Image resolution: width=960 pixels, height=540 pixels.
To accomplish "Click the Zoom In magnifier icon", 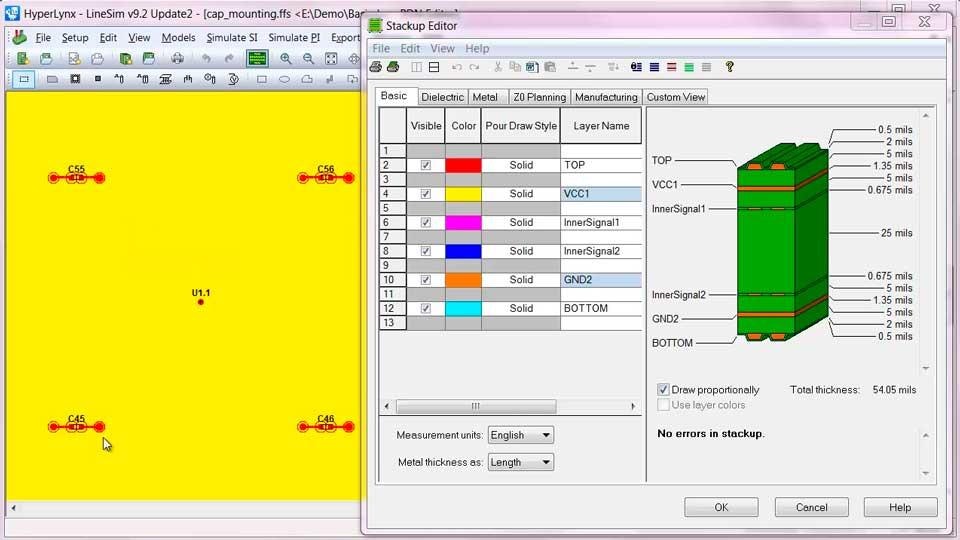I will click(x=286, y=59).
